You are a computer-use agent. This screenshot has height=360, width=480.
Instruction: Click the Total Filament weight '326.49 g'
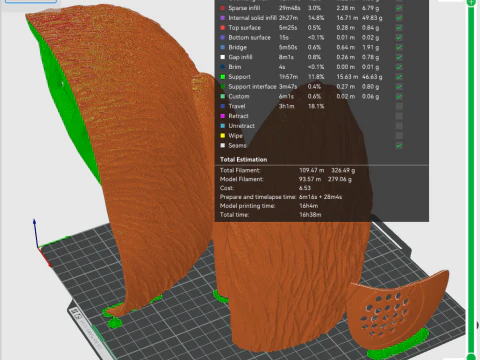pos(343,170)
